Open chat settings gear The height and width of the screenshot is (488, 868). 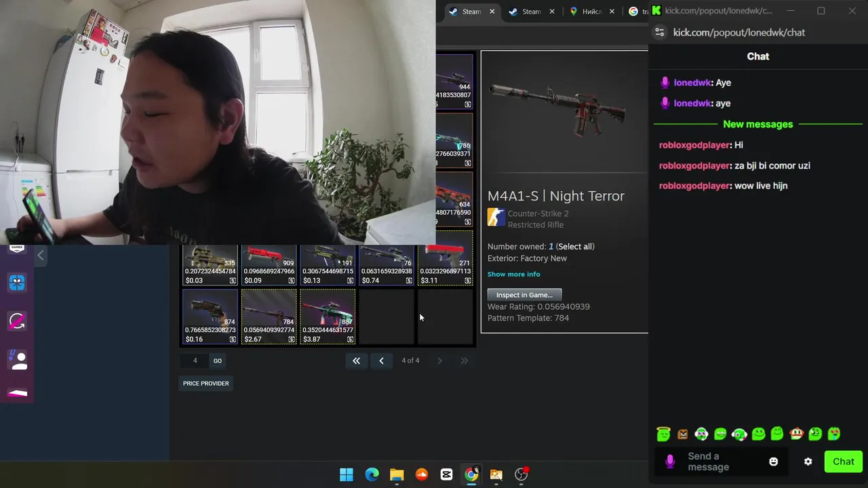[808, 462]
